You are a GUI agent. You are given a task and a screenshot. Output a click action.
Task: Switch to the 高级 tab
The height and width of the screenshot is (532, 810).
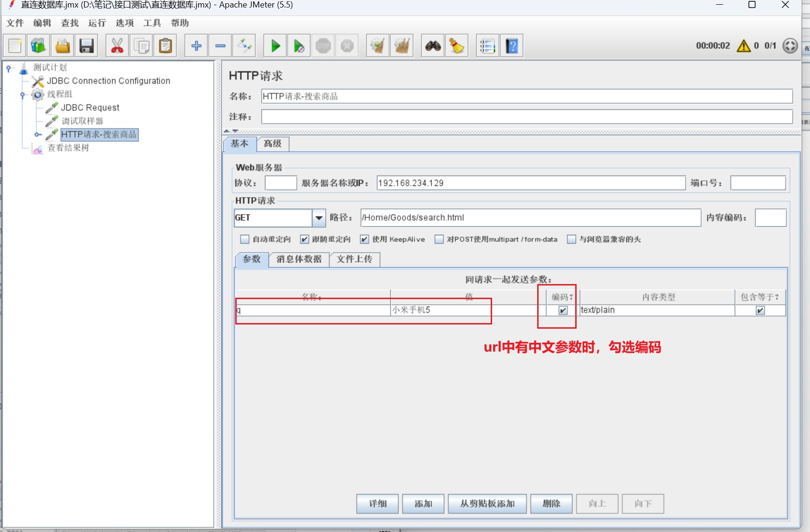tap(273, 144)
